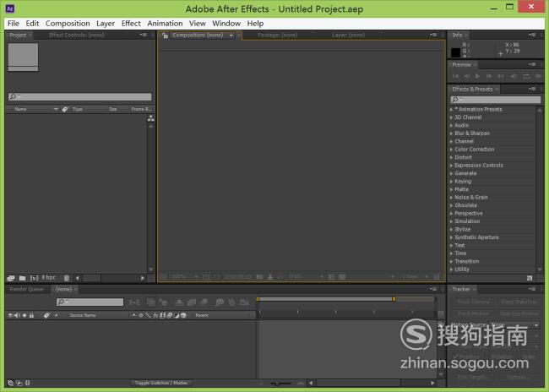Click the Name column header in Project panel
The height and width of the screenshot is (392, 549).
20,109
